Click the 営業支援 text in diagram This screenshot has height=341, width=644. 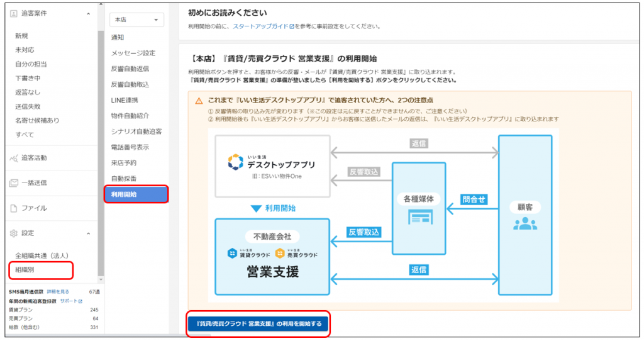click(273, 272)
